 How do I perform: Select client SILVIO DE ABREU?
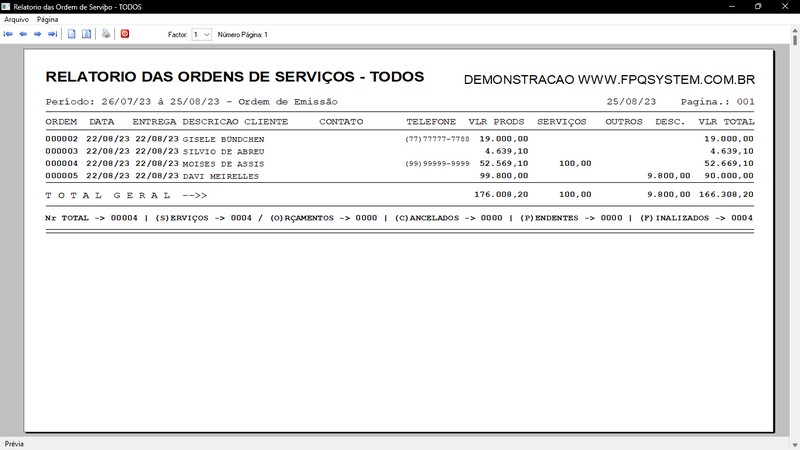(223, 152)
